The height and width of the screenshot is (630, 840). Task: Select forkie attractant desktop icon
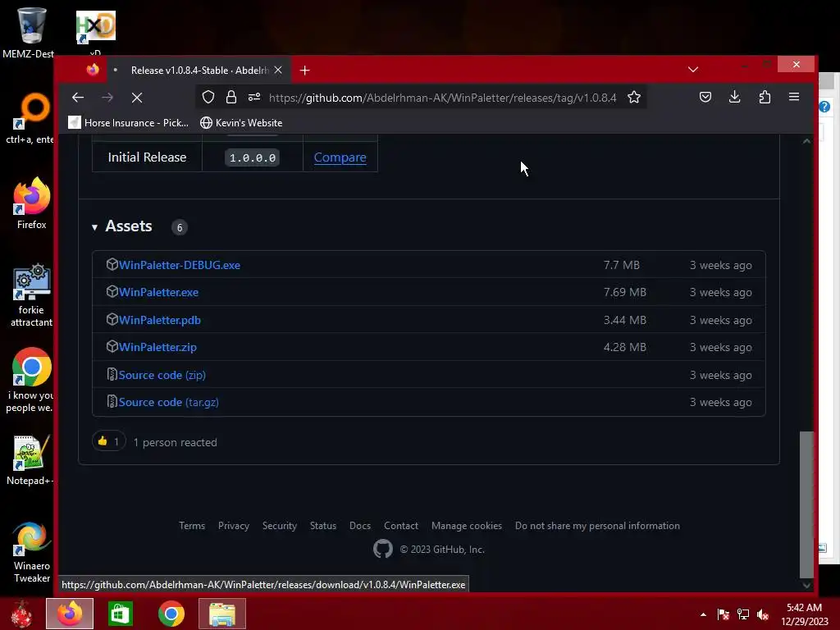32,295
